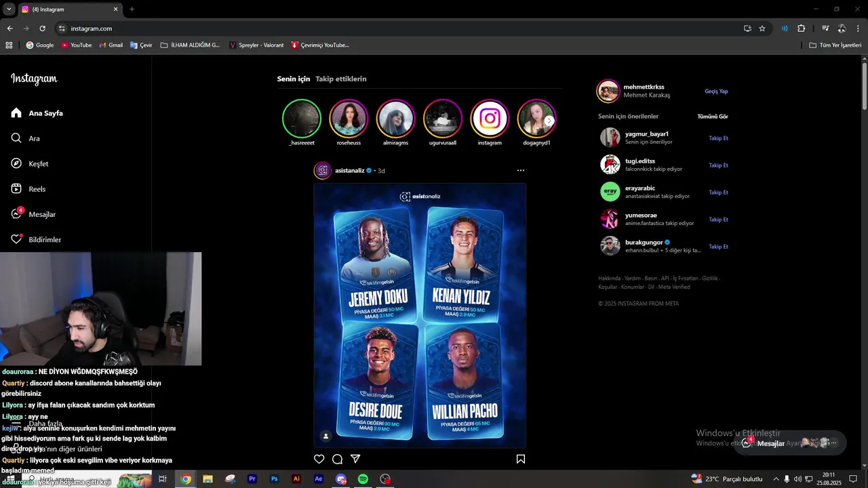The height and width of the screenshot is (488, 868).
Task: Open Bildirimler notifications heart icon
Action: pyautogui.click(x=16, y=239)
